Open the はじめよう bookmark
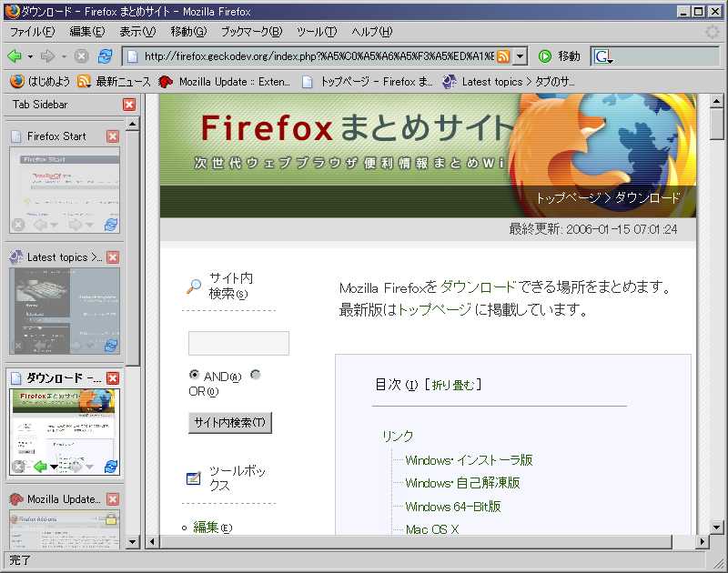 [x=40, y=82]
